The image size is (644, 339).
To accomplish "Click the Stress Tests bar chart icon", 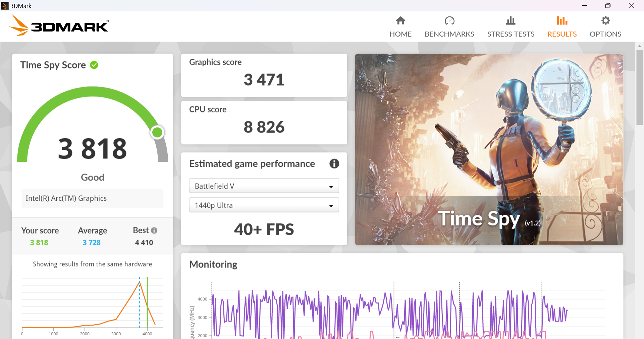I will pos(511,21).
